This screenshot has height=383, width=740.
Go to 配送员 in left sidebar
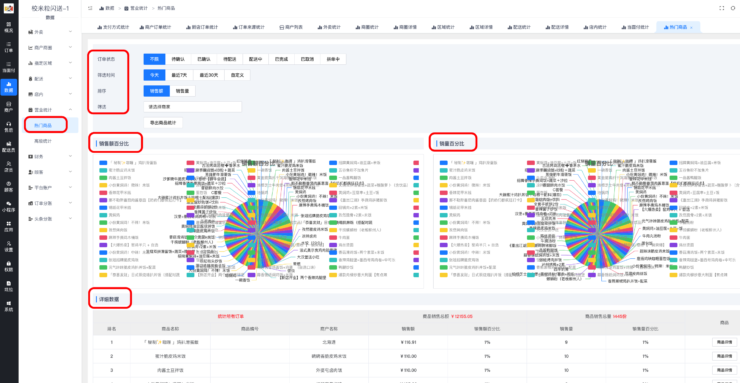click(x=8, y=146)
